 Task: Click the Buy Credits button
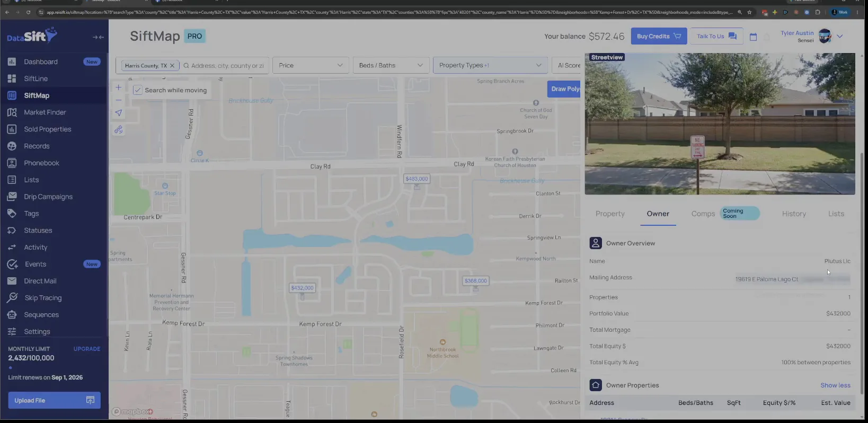659,36
